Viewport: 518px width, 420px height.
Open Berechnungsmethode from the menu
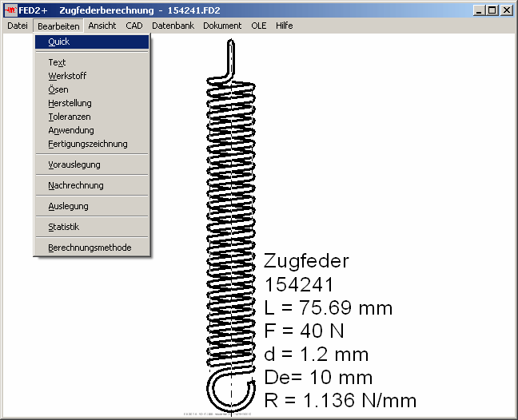tap(90, 248)
